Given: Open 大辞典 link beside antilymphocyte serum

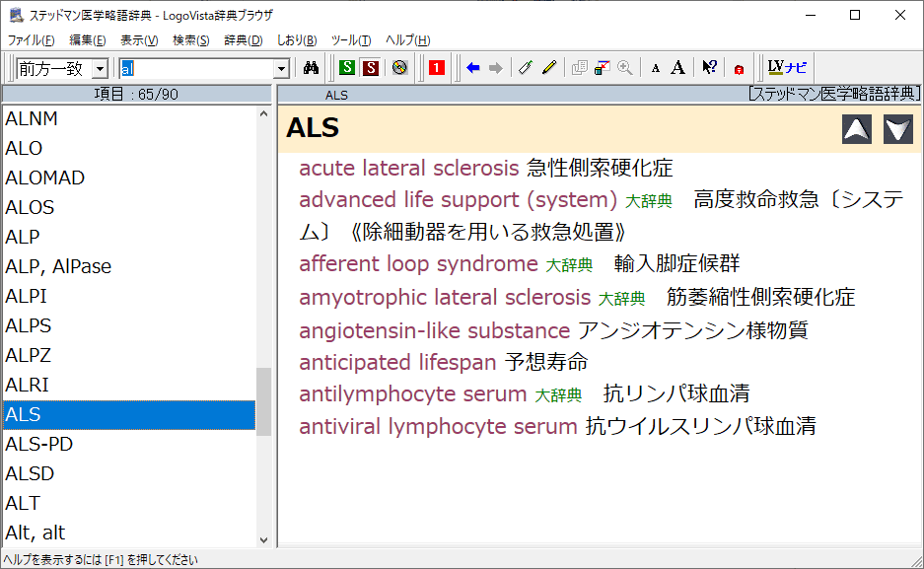Looking at the screenshot, I should (x=558, y=394).
